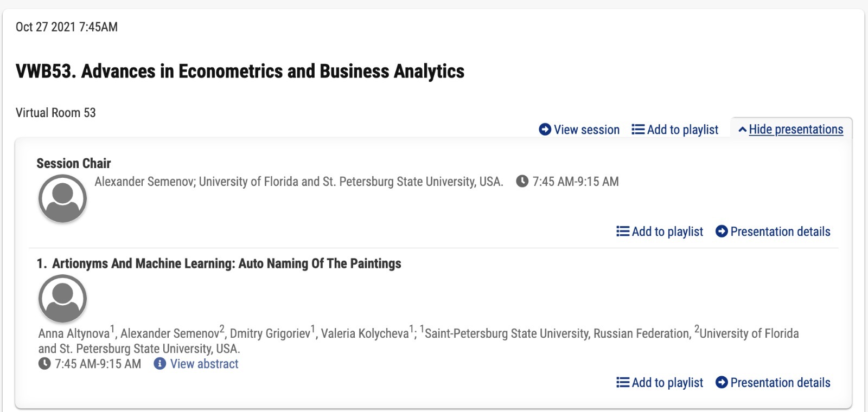
Task: Open Presentation details for Artionyms
Action: (x=773, y=383)
